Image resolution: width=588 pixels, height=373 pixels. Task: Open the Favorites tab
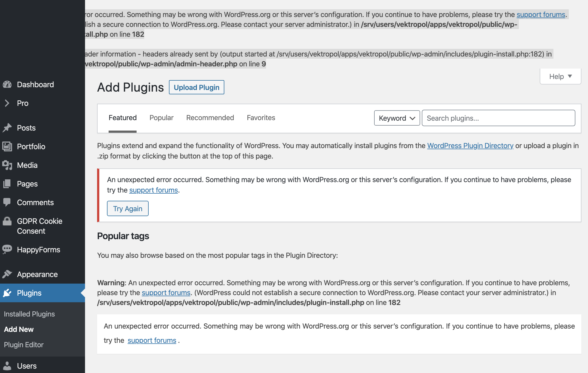point(261,118)
